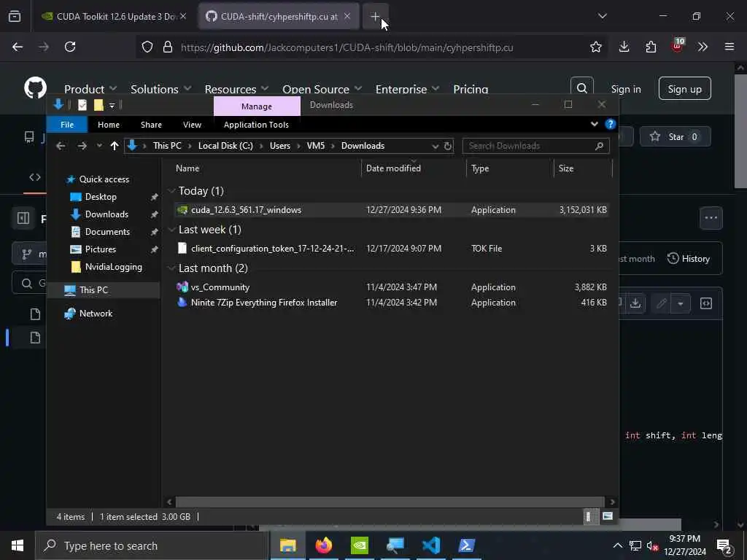
Task: Open Explorer help question mark
Action: coord(611,124)
